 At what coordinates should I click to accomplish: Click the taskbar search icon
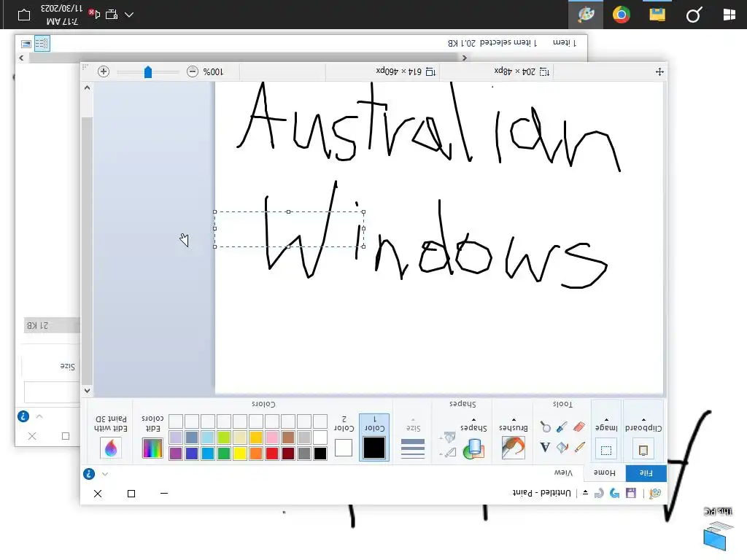[x=694, y=15]
